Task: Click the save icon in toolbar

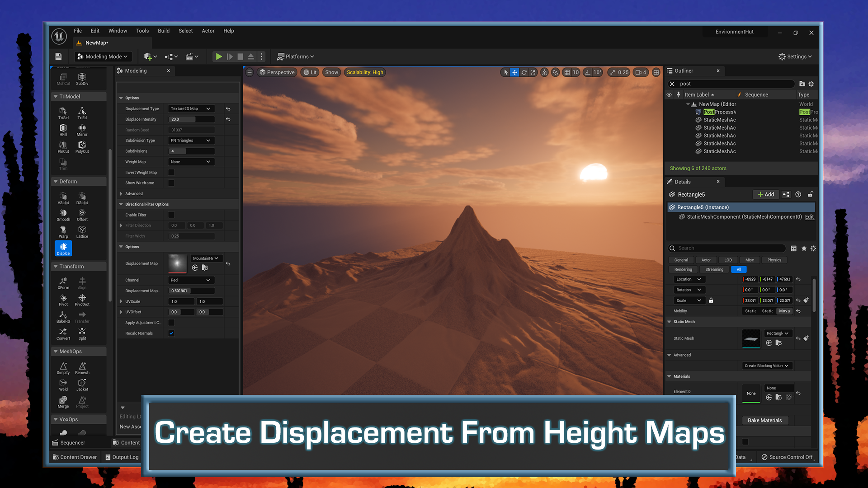Action: 58,56
